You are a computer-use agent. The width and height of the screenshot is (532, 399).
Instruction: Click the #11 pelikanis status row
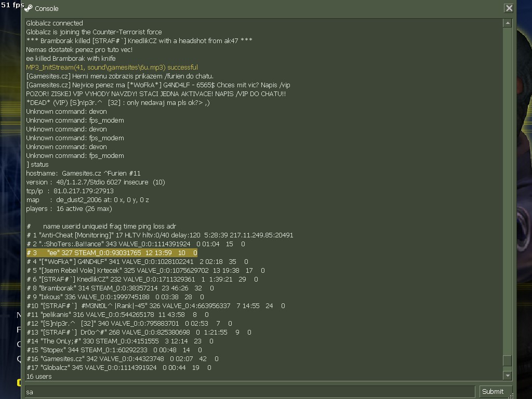117,315
